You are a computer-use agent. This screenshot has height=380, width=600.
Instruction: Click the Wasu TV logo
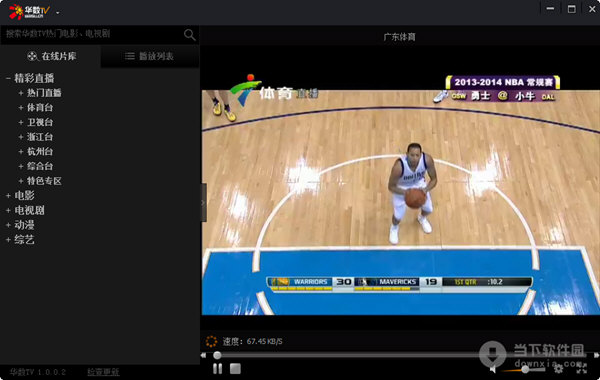(x=29, y=11)
